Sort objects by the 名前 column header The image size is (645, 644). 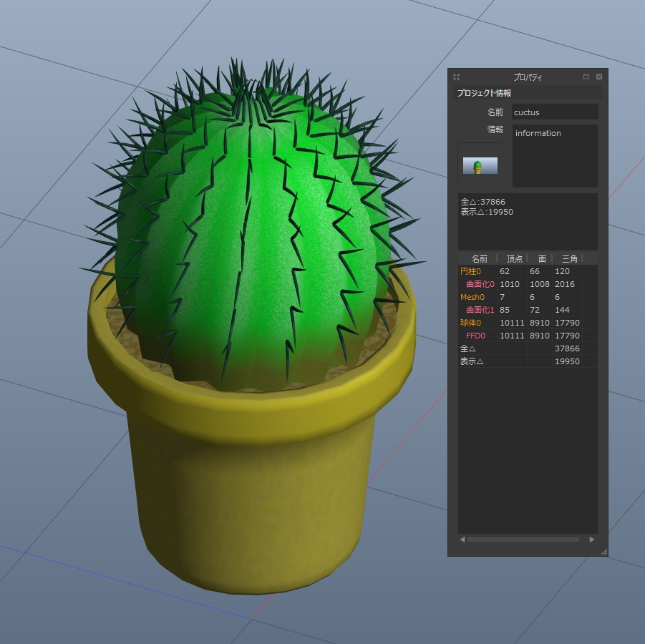(478, 258)
